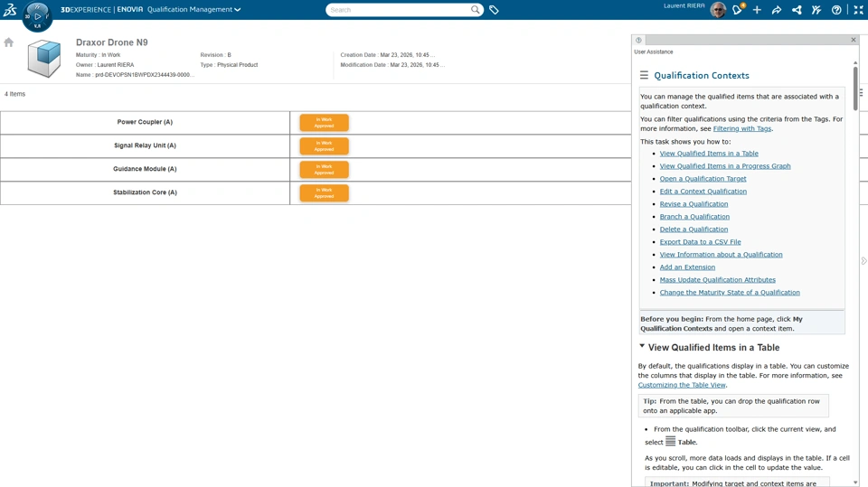Open Add an Extension link
Viewport: 868px width, 487px height.
[687, 267]
